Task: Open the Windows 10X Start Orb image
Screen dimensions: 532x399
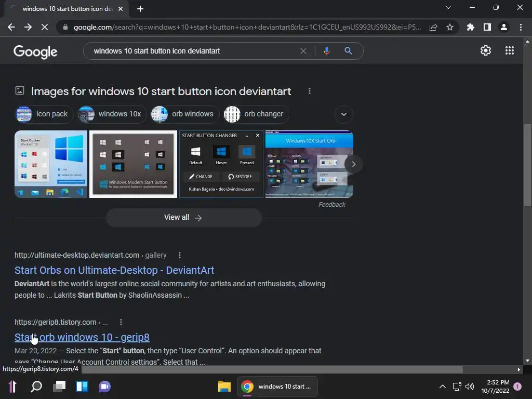Action: pos(309,164)
